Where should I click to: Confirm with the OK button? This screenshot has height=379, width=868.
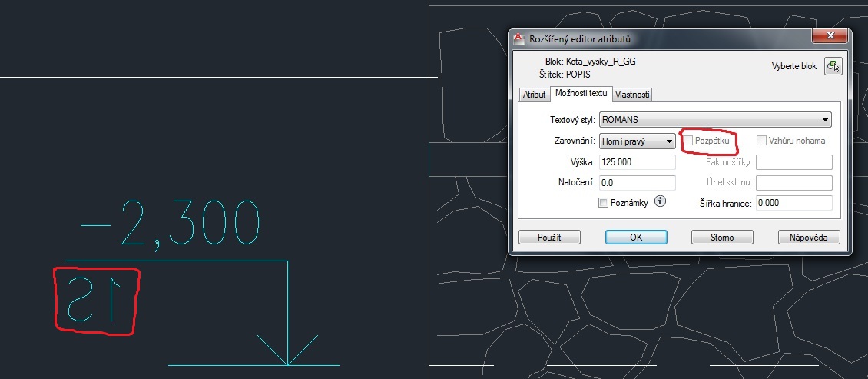(x=636, y=238)
